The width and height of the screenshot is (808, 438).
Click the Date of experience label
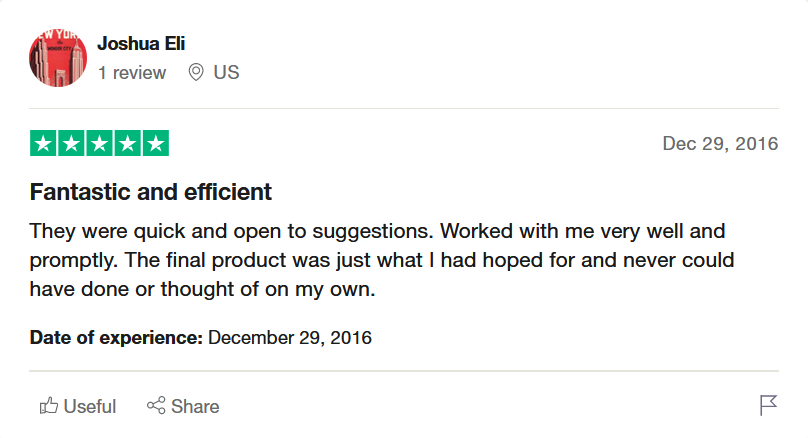pyautogui.click(x=116, y=338)
